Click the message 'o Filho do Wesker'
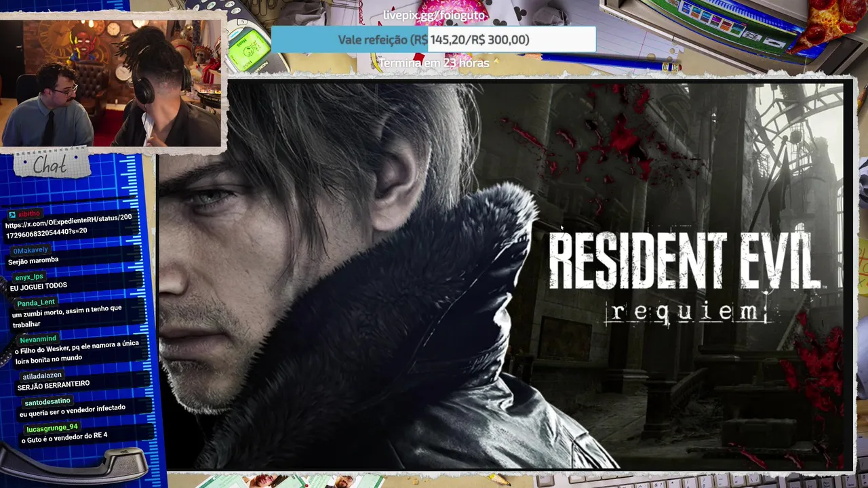This screenshot has width=868, height=488. 76,350
